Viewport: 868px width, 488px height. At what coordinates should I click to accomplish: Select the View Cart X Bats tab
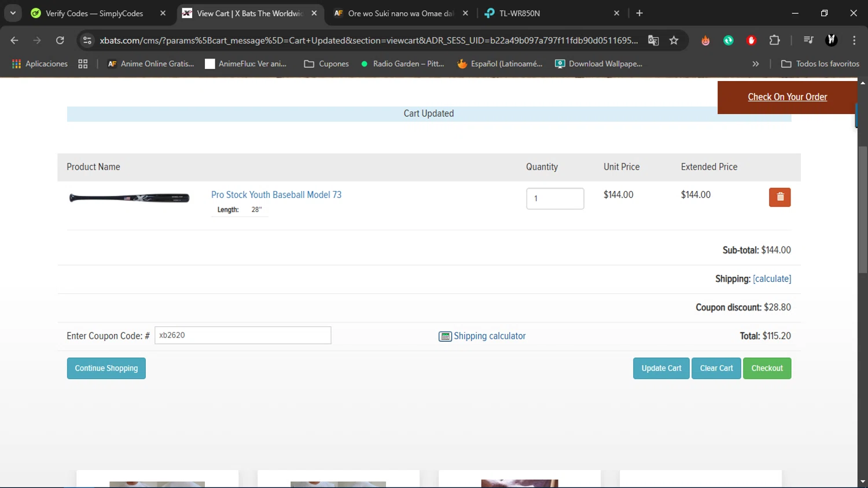point(249,13)
